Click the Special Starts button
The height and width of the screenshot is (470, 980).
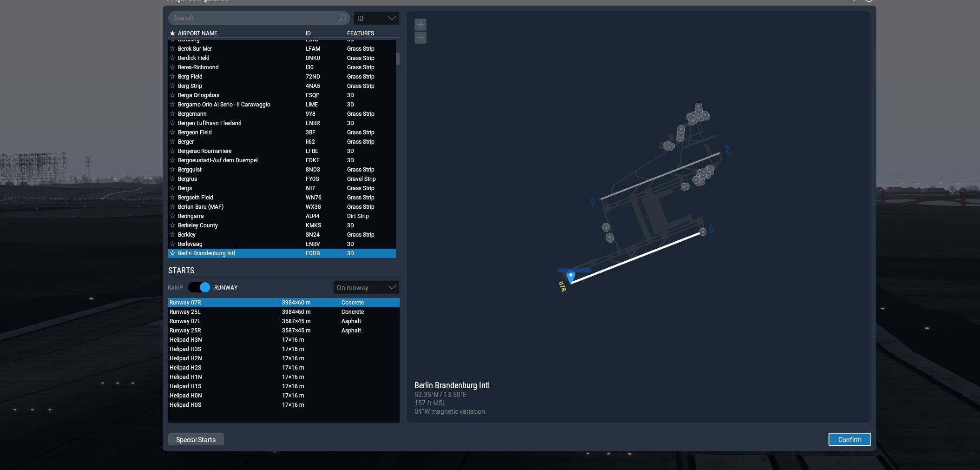[x=196, y=439]
